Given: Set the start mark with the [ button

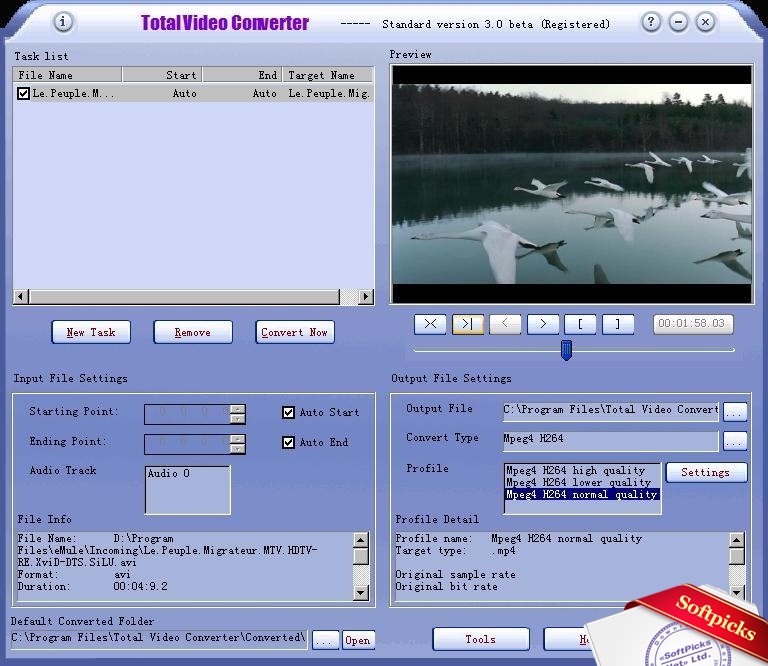Looking at the screenshot, I should [x=580, y=324].
